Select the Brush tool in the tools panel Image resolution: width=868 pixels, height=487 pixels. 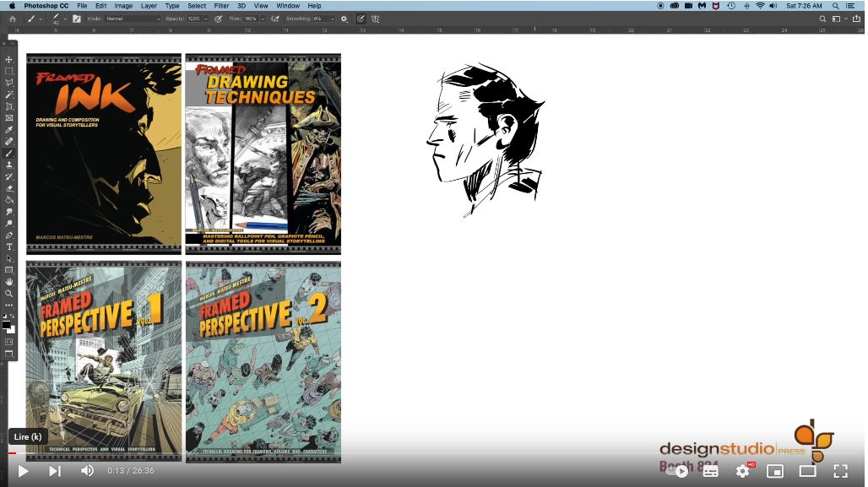[x=8, y=154]
